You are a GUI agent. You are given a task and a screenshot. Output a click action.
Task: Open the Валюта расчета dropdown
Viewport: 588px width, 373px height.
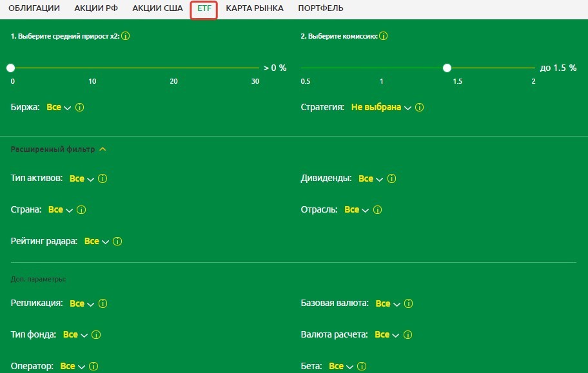point(386,335)
